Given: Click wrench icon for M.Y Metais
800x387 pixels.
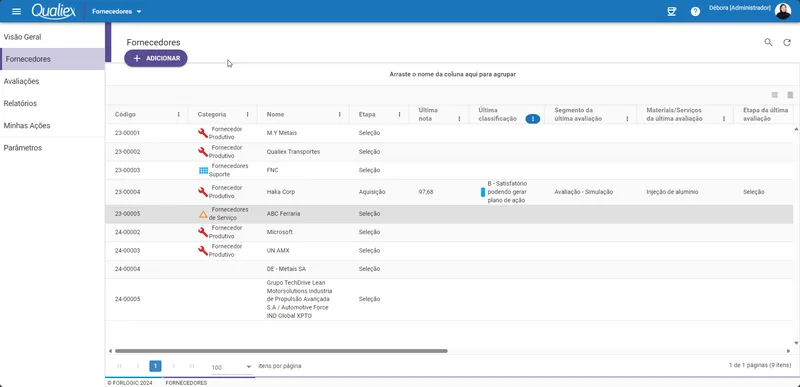Looking at the screenshot, I should (203, 133).
